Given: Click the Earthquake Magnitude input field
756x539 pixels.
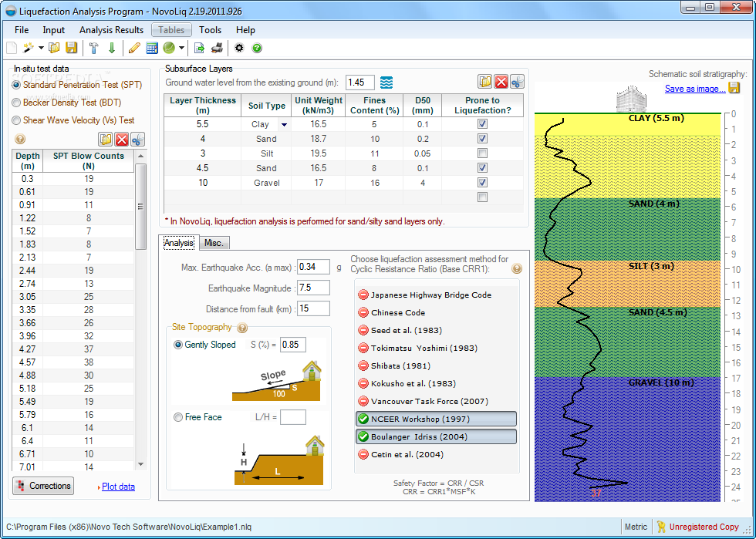Looking at the screenshot, I should pos(313,288).
